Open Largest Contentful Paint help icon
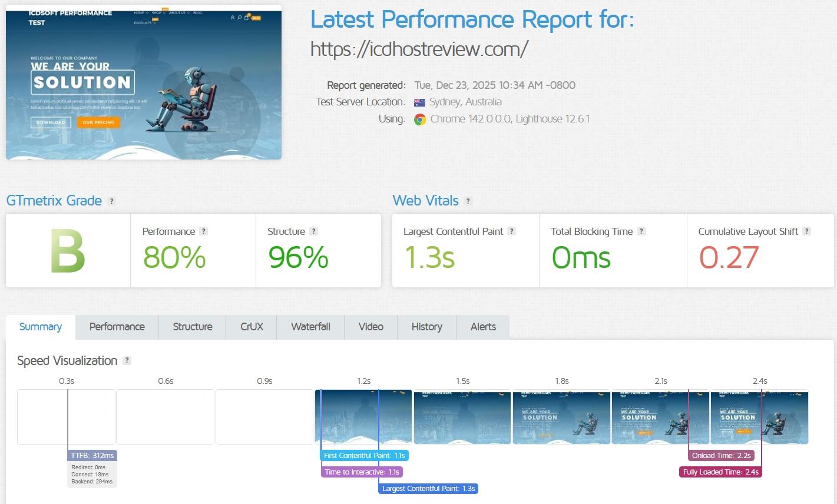 point(512,231)
